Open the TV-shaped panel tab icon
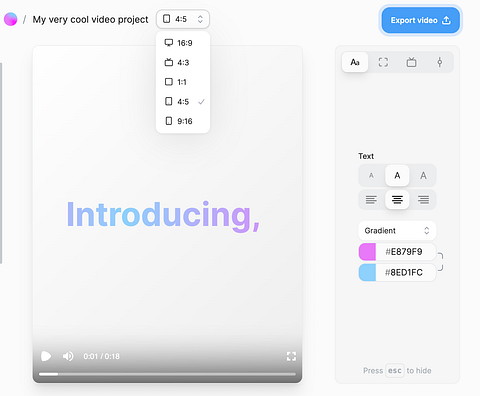The image size is (480, 396). coord(411,62)
